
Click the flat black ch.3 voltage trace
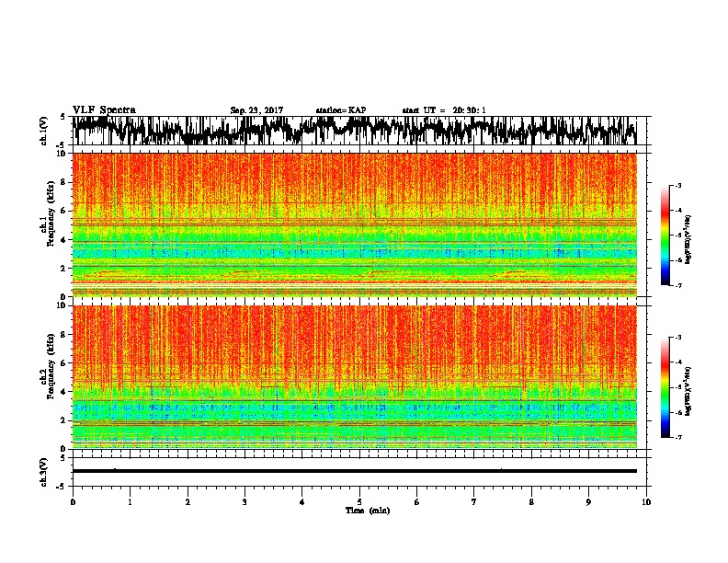[354, 471]
